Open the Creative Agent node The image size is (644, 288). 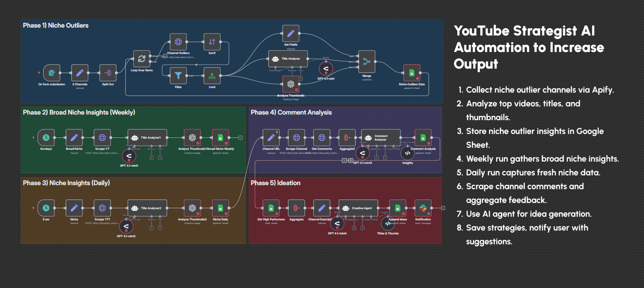358,208
